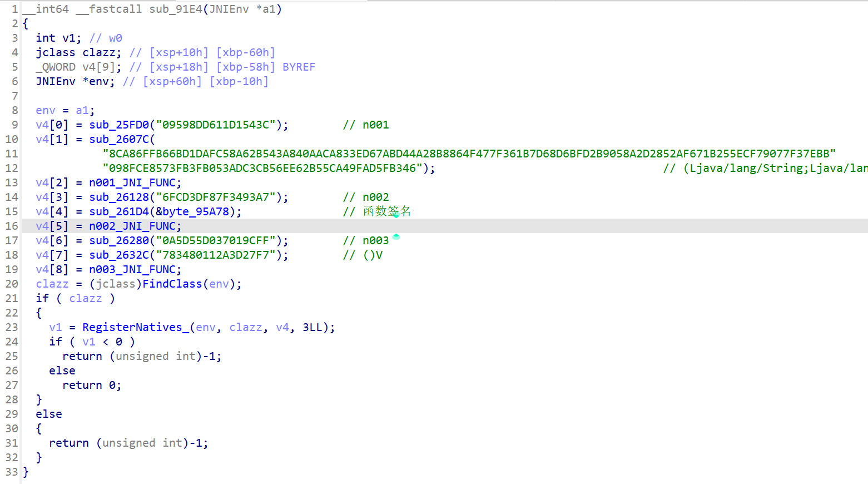
Task: Click the string "0A5D55D037019CFF"
Action: (x=216, y=240)
